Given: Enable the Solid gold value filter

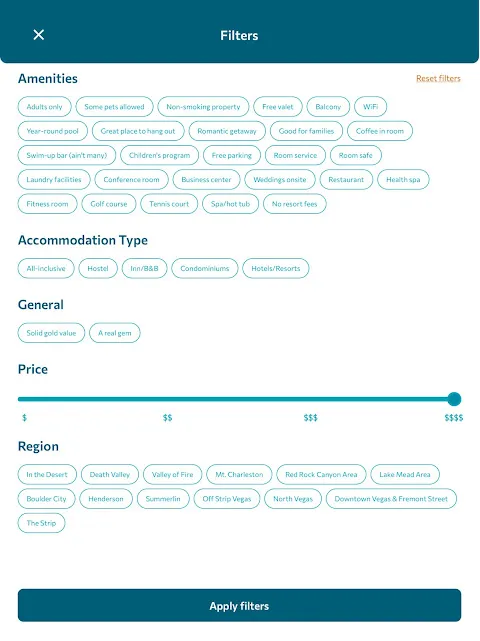Looking at the screenshot, I should tap(52, 333).
